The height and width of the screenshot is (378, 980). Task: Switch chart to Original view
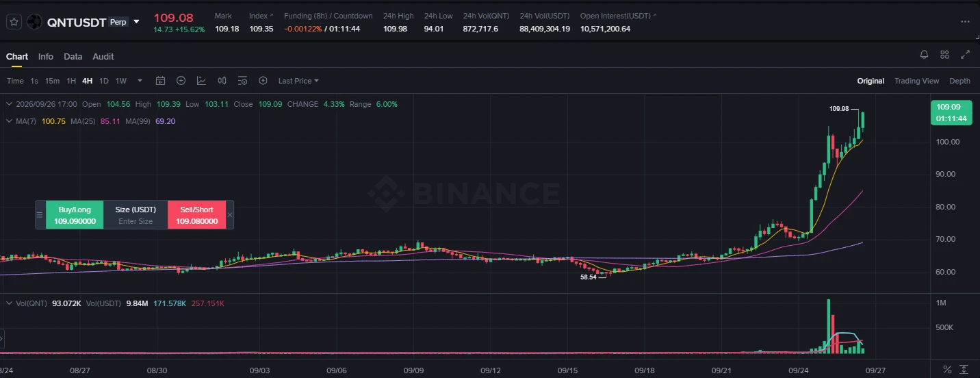(871, 81)
